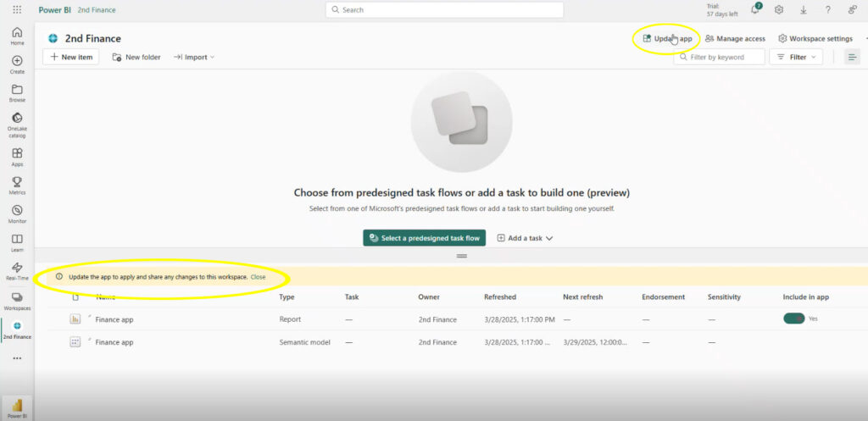Click the download icon in header
The height and width of the screenshot is (421, 868).
pyautogui.click(x=804, y=10)
